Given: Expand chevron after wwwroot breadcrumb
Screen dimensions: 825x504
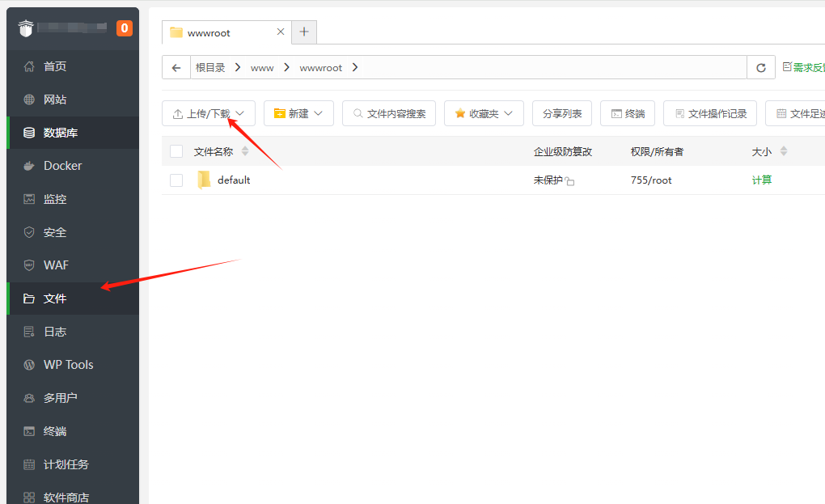Looking at the screenshot, I should [355, 67].
